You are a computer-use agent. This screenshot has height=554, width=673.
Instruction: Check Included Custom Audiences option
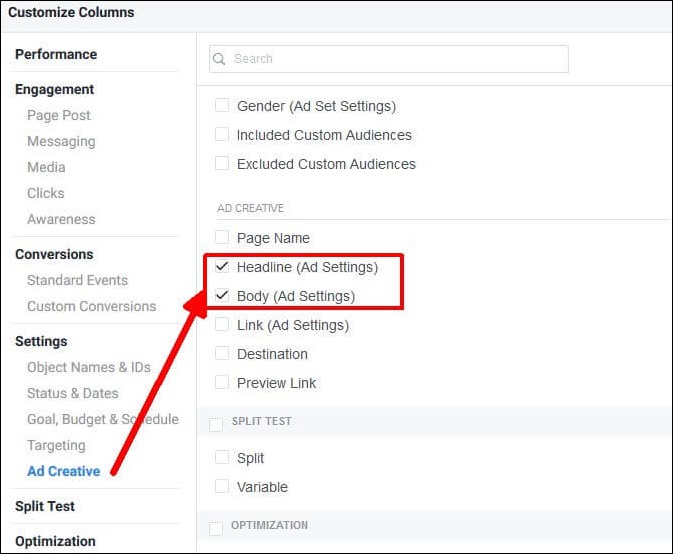pos(222,135)
